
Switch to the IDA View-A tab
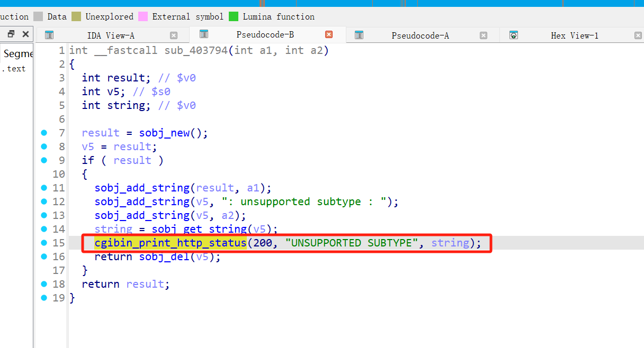click(x=111, y=35)
